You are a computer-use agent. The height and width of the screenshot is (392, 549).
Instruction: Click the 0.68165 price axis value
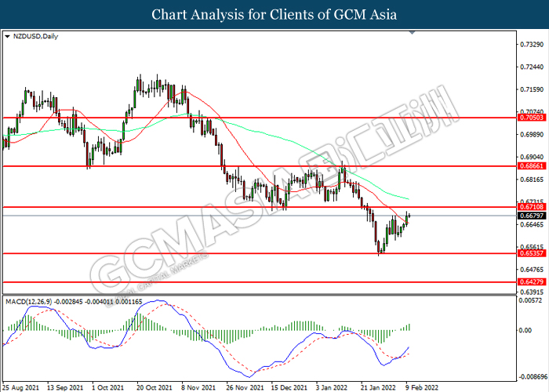coord(532,180)
